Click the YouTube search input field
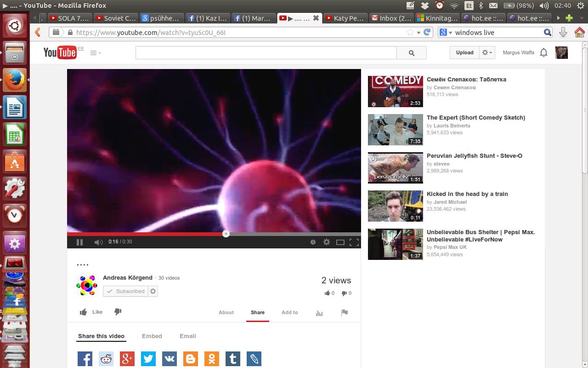The width and height of the screenshot is (588, 368). tap(266, 52)
